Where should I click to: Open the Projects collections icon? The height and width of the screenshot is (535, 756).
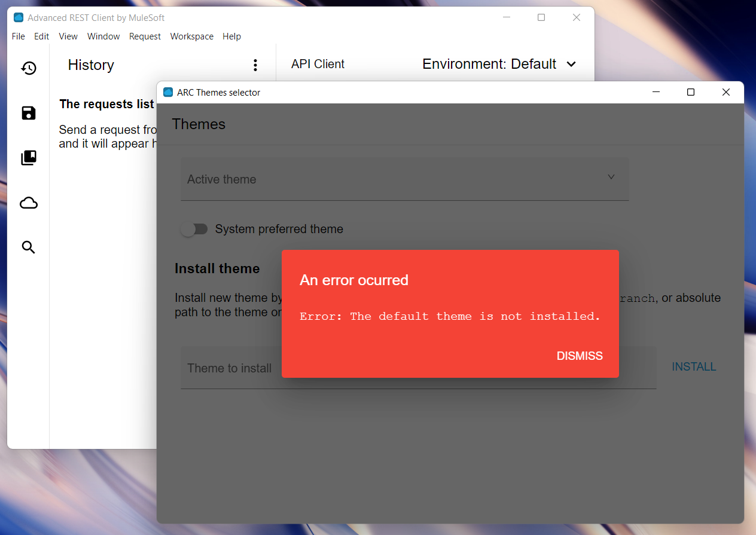point(28,158)
